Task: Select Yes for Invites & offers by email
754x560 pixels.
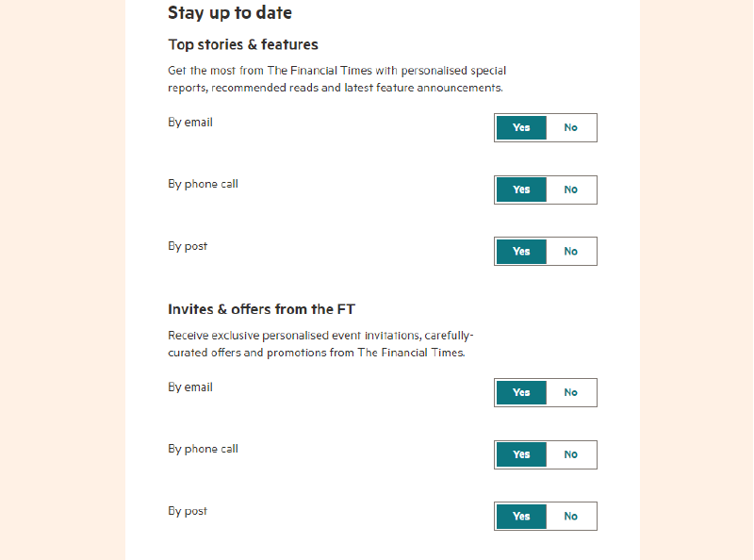Action: [521, 392]
